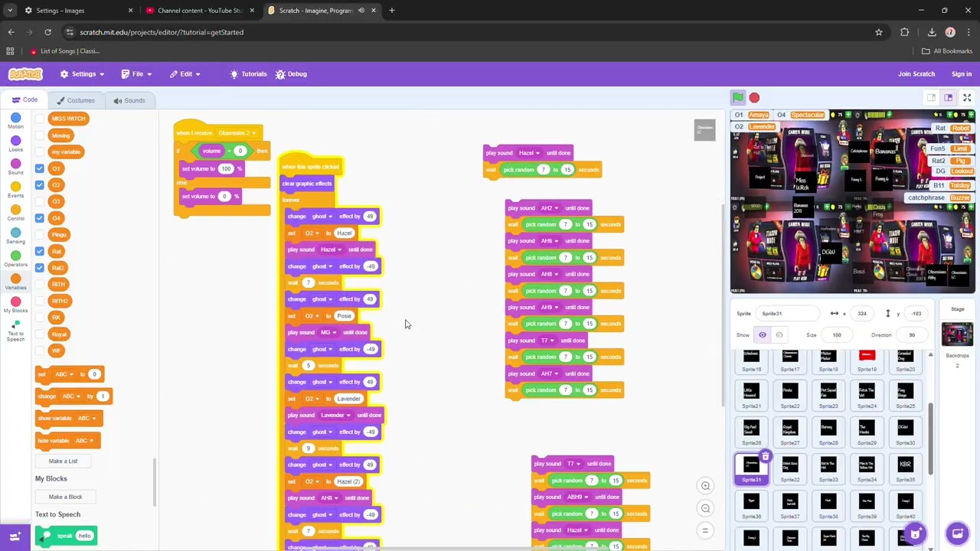Click the red stop sign button
Image resolution: width=980 pixels, height=551 pixels.
pos(754,98)
